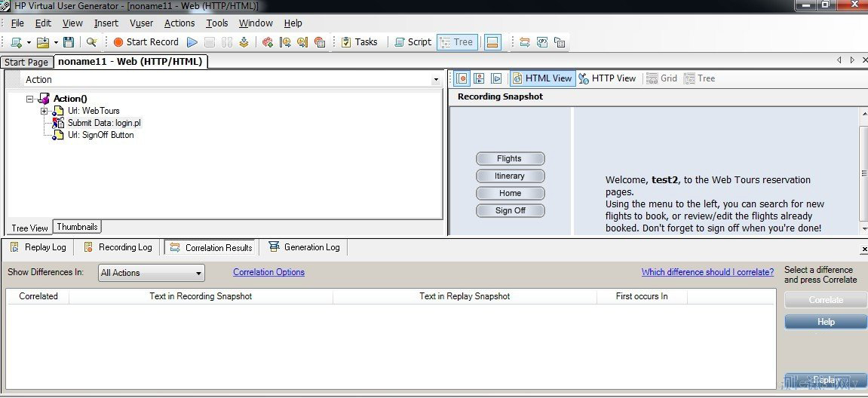Toggle the output window display button

(x=492, y=42)
